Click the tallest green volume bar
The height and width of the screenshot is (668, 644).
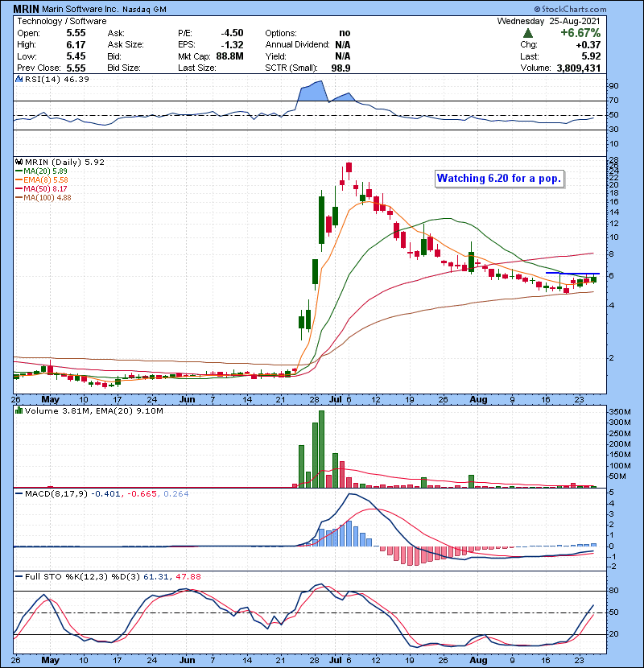point(322,449)
